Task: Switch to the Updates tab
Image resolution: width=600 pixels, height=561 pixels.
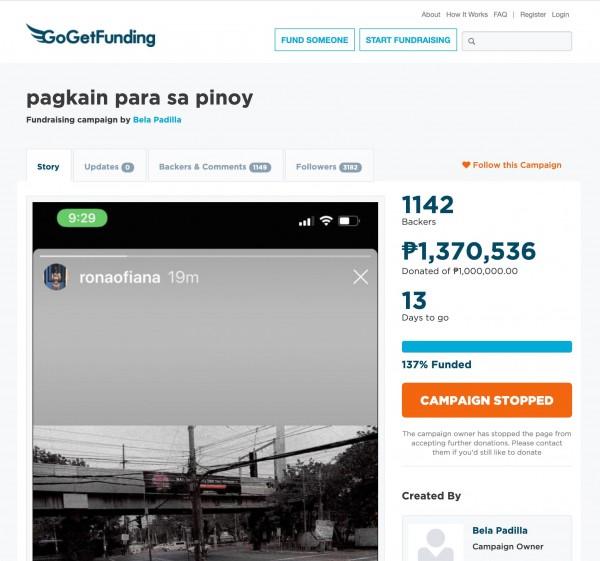Action: click(x=109, y=166)
